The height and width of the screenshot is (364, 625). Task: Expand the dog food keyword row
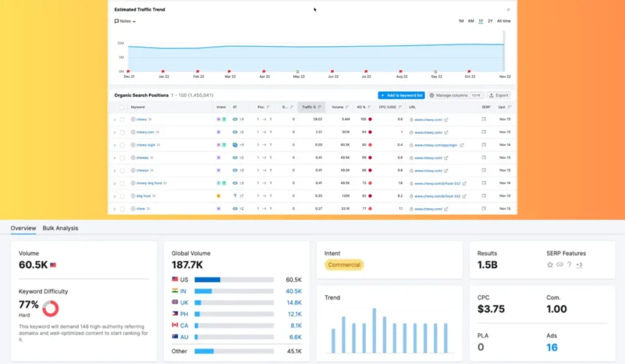click(x=115, y=196)
